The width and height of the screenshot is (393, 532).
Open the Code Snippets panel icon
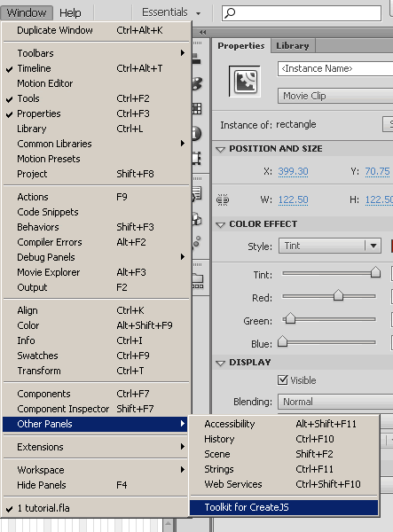click(x=197, y=194)
